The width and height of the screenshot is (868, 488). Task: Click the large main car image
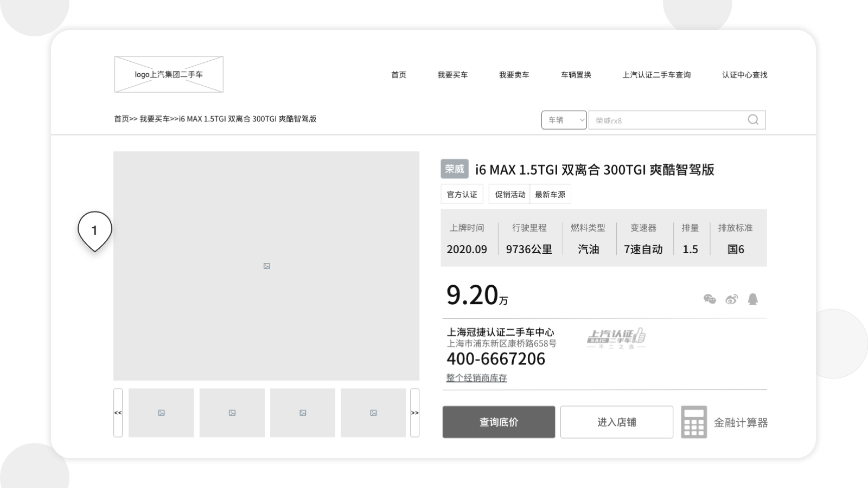coord(266,266)
